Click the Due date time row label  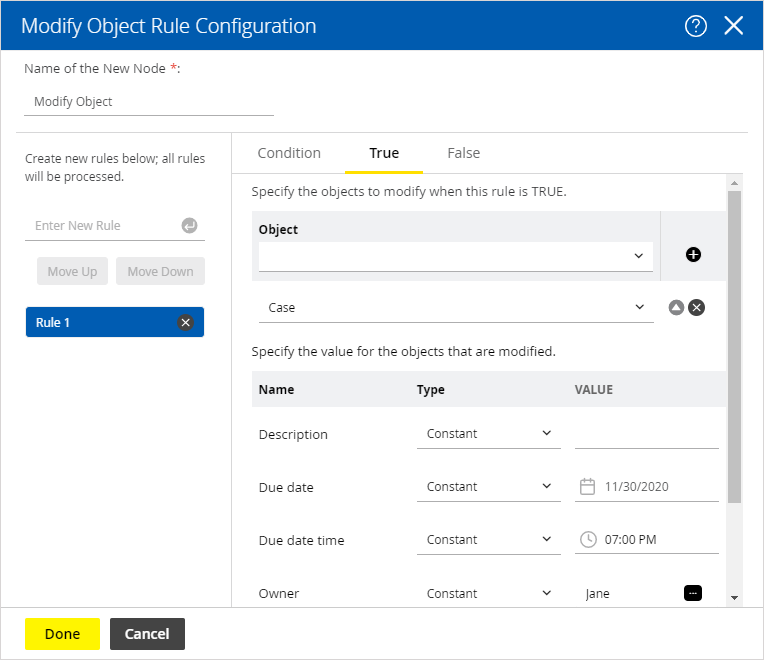click(301, 541)
